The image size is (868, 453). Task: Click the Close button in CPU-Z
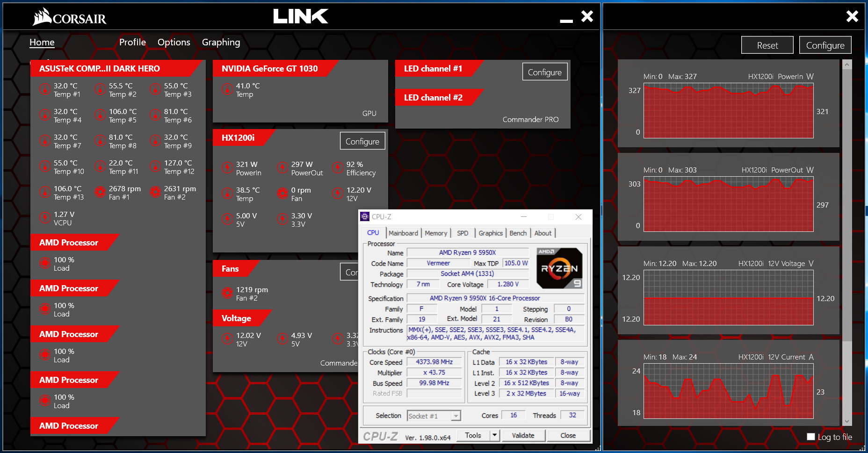(x=568, y=435)
